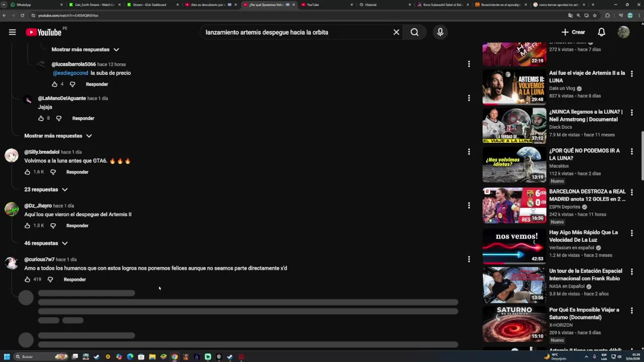Viewport: 644px width, 362px height.
Task: Dislike the @Dz_Jhayro comment
Action: (x=53, y=226)
